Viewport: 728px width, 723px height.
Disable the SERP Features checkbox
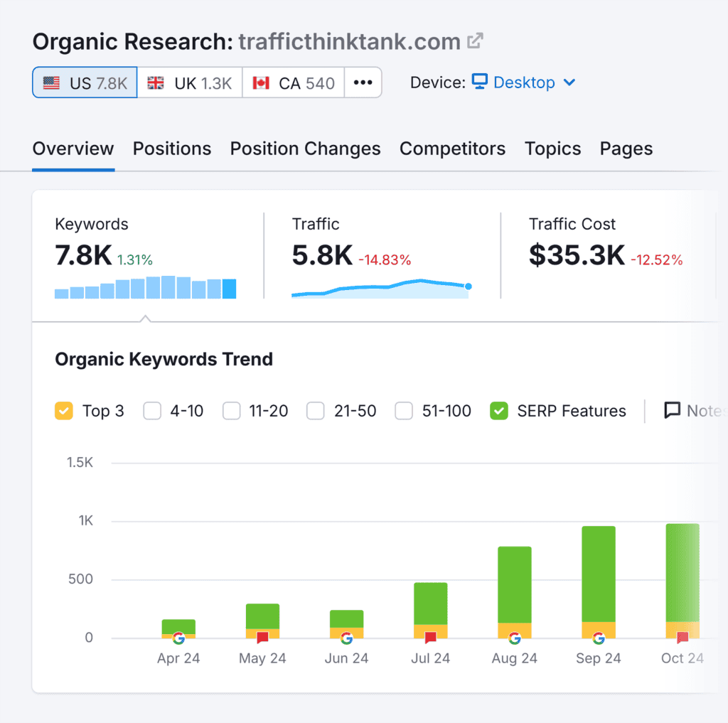pos(498,411)
